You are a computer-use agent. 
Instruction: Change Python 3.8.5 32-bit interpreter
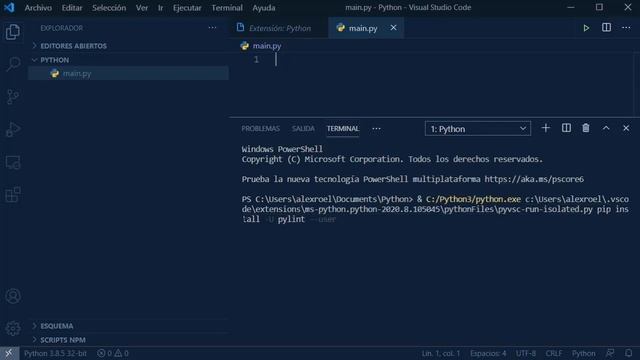55,353
